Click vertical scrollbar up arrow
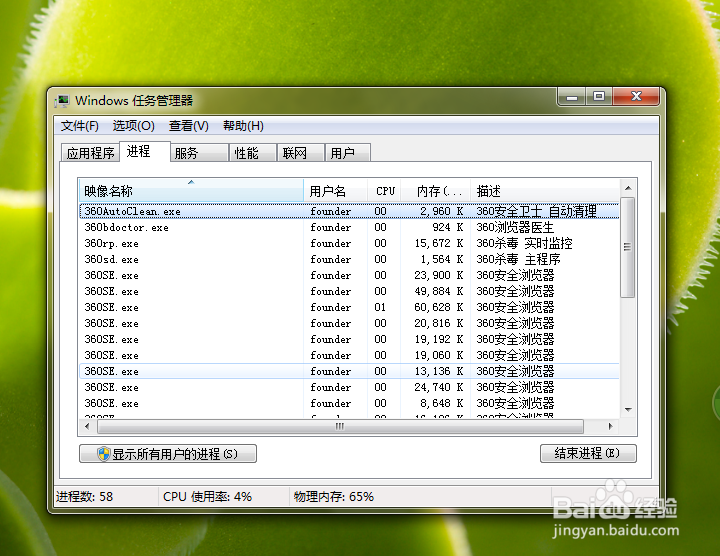This screenshot has height=556, width=720. (628, 188)
